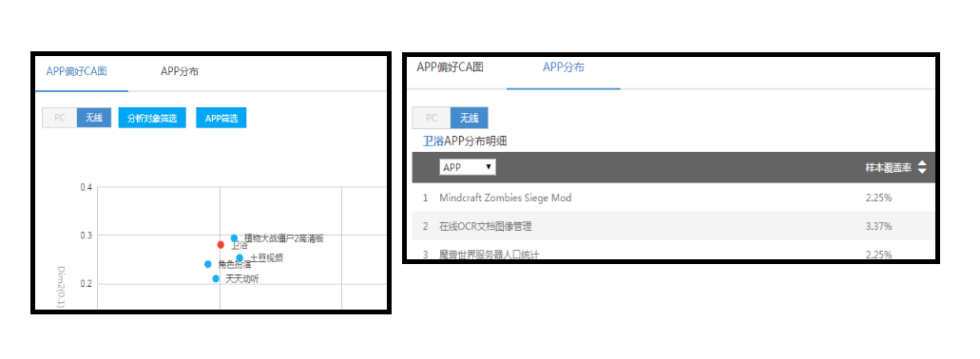Select 天天动听 data point
This screenshot has width=980, height=359.
pos(216,278)
